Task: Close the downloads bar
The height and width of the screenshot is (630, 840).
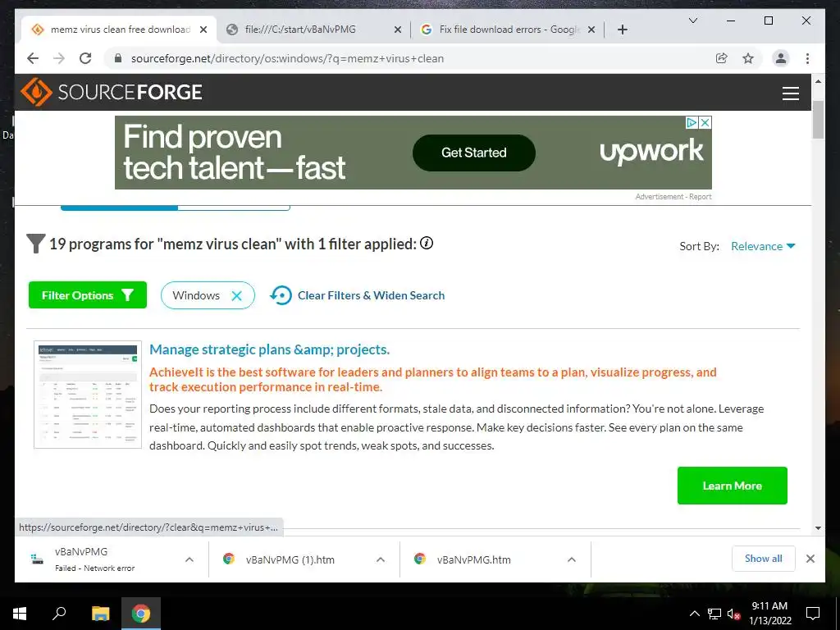Action: [x=810, y=559]
